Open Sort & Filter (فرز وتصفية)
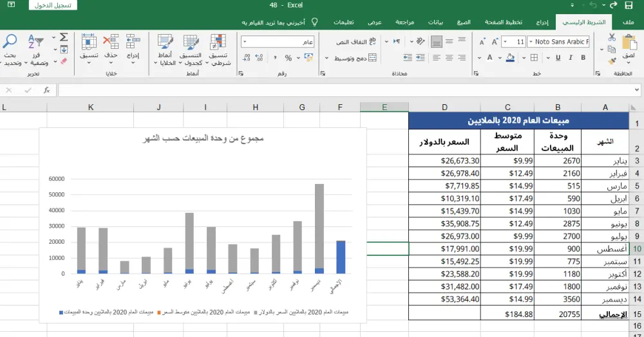The height and width of the screenshot is (337, 644). [36, 50]
